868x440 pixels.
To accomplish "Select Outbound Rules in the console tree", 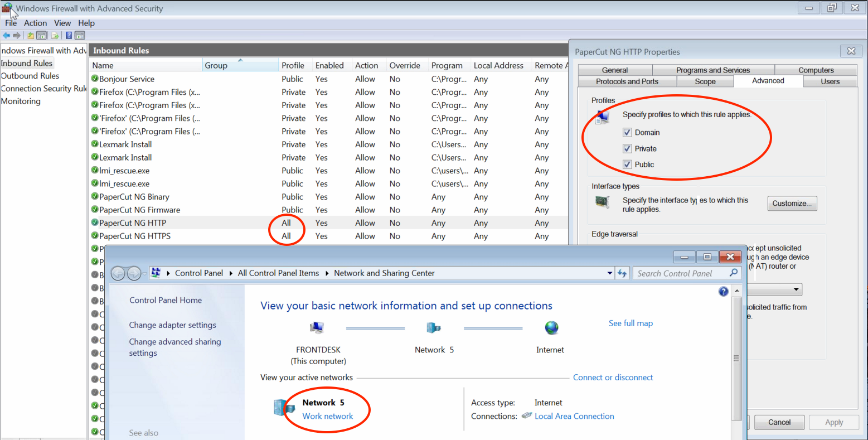I will [x=30, y=76].
